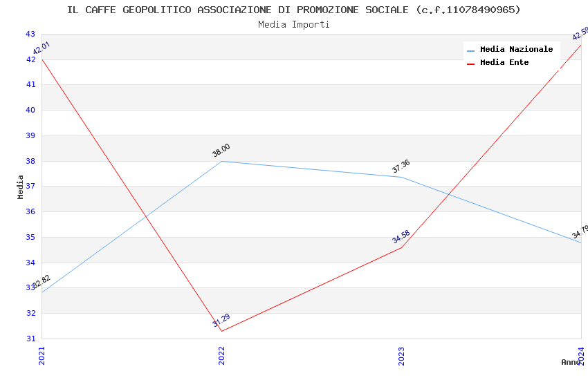
Task: Select the 2023 x-axis year label
Action: tap(401, 354)
